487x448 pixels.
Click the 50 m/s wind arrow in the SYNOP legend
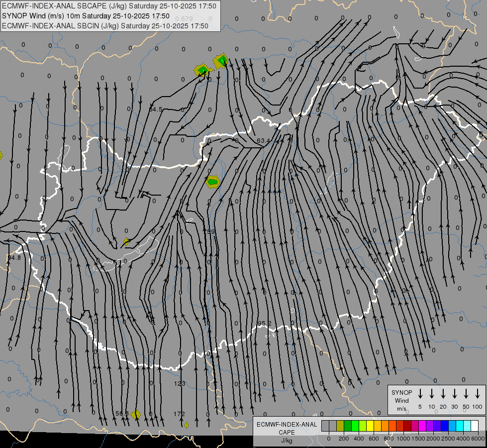466,394
